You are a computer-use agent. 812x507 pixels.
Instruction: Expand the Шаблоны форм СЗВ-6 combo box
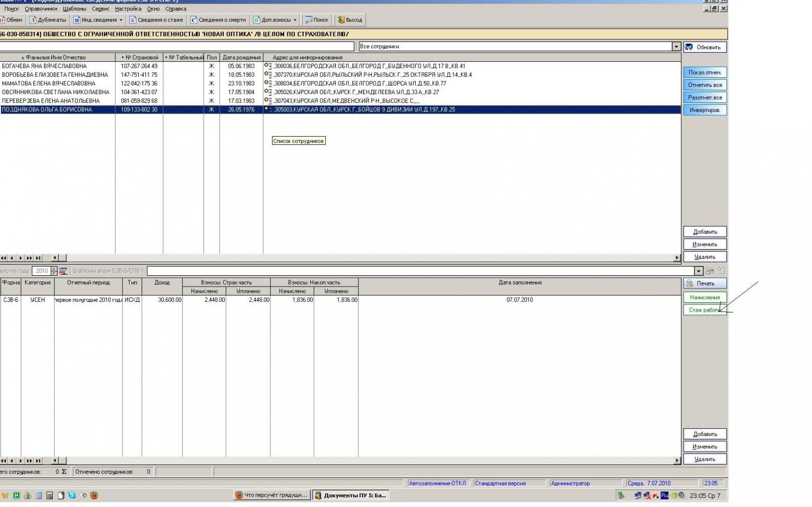(699, 271)
